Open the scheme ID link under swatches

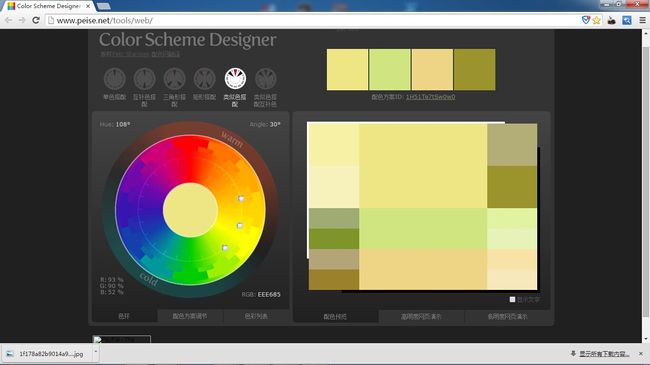(x=430, y=97)
